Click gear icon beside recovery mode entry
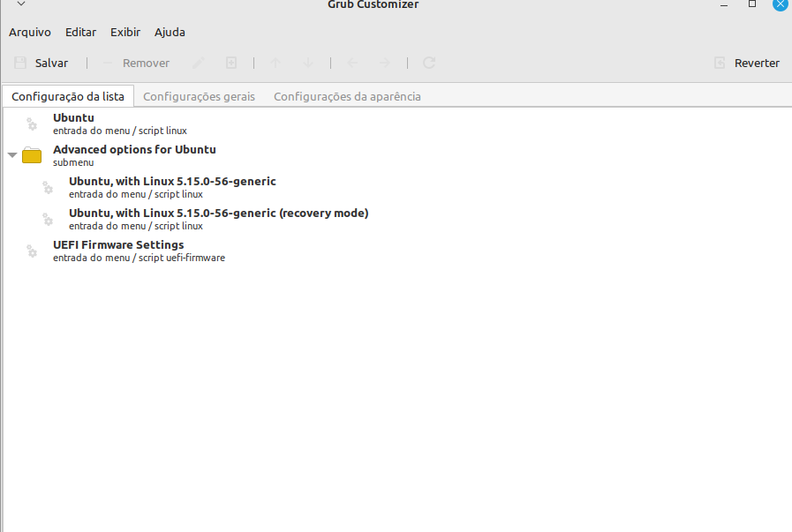 [x=48, y=220]
